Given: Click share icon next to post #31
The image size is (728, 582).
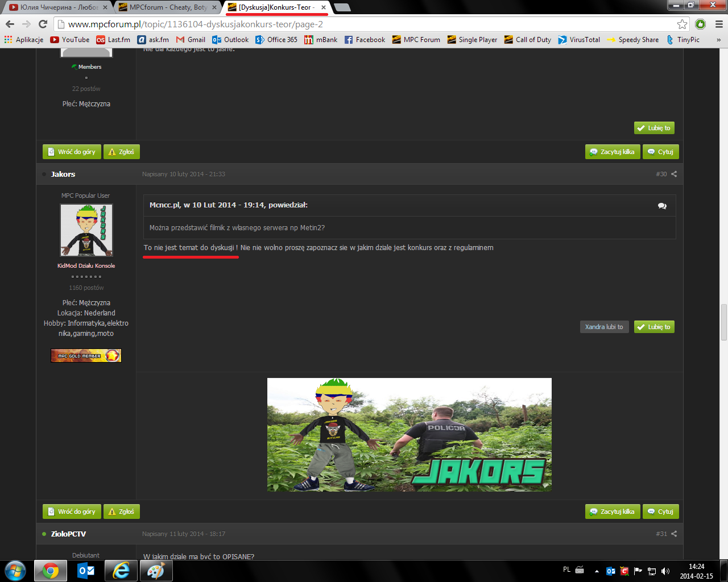Looking at the screenshot, I should (674, 534).
